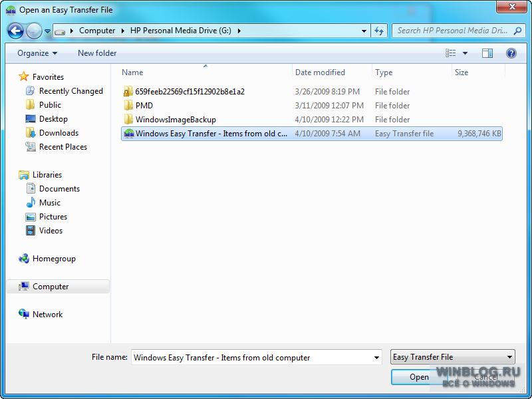Close the Open an Easy Transfer File dialog

511,7
